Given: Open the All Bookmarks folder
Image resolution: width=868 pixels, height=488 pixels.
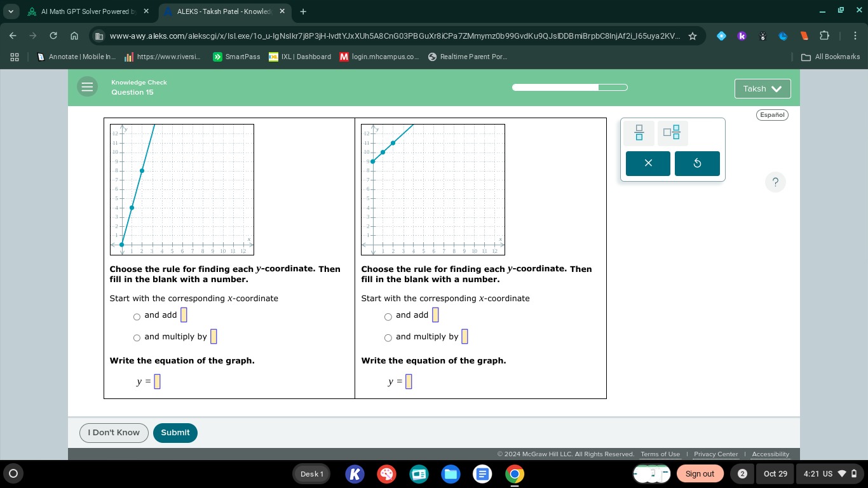Looking at the screenshot, I should (831, 57).
